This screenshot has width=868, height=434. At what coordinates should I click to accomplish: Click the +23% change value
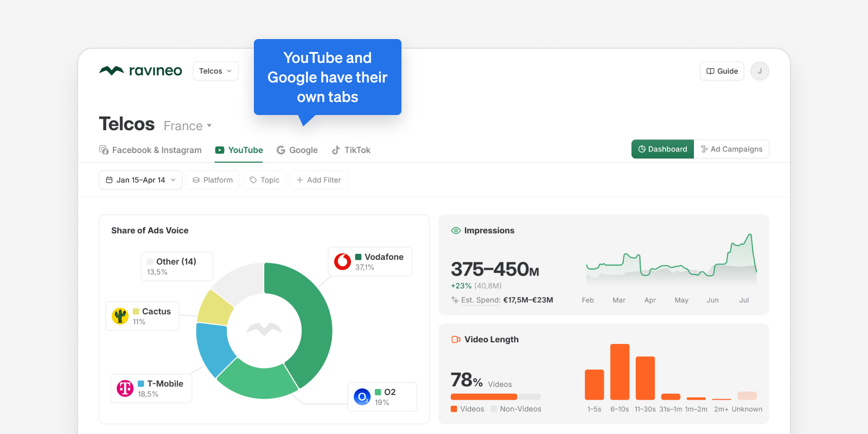[x=461, y=286]
